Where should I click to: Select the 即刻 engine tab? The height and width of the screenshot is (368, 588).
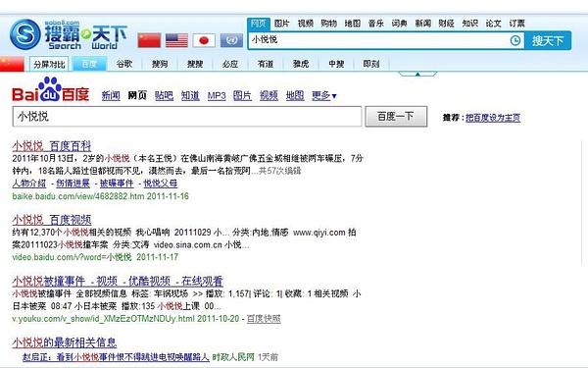tap(371, 64)
